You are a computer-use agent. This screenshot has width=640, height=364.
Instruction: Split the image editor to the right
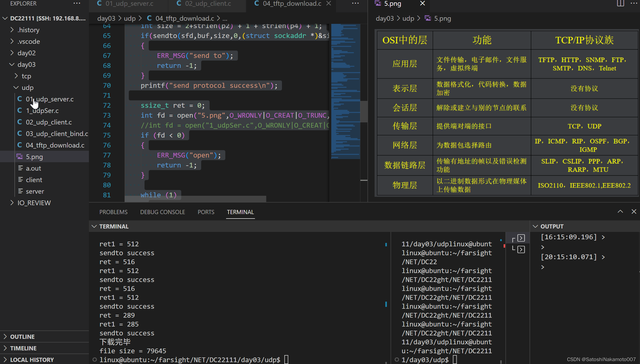coord(621,3)
